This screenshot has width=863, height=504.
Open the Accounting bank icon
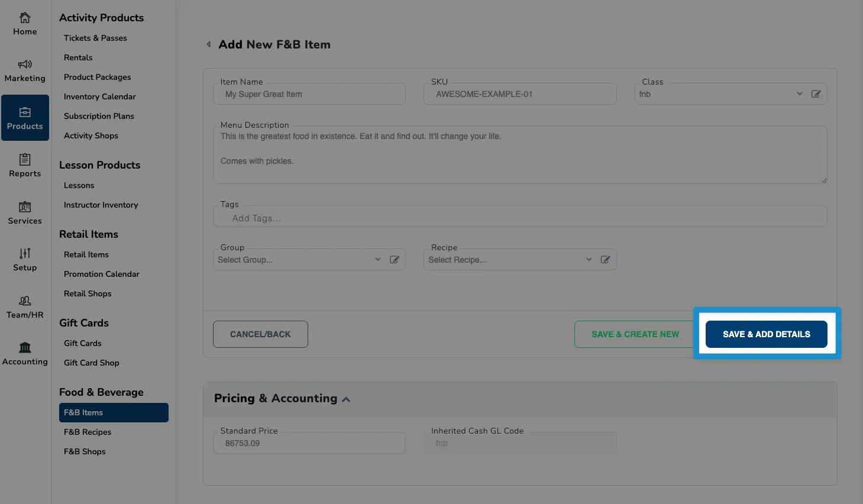(25, 347)
